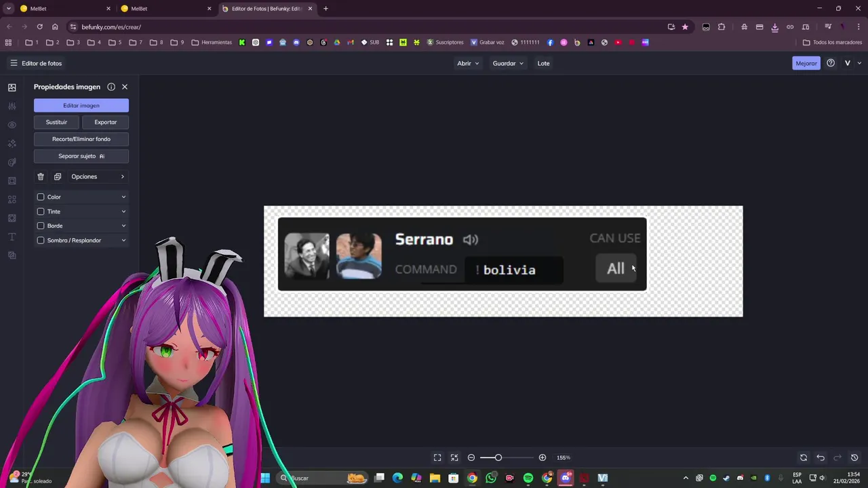Click the Exportar button
Viewport: 868px width, 488px height.
click(105, 122)
